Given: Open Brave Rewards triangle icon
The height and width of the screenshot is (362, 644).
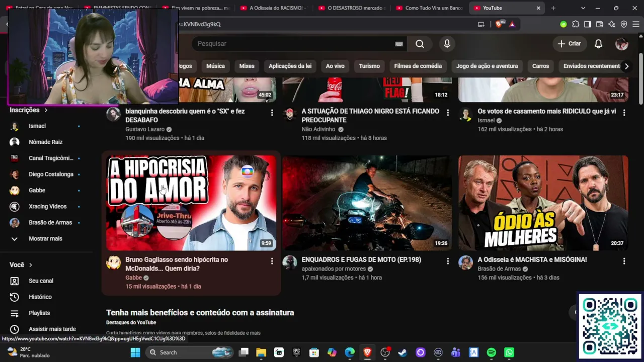Looking at the screenshot, I should 512,24.
